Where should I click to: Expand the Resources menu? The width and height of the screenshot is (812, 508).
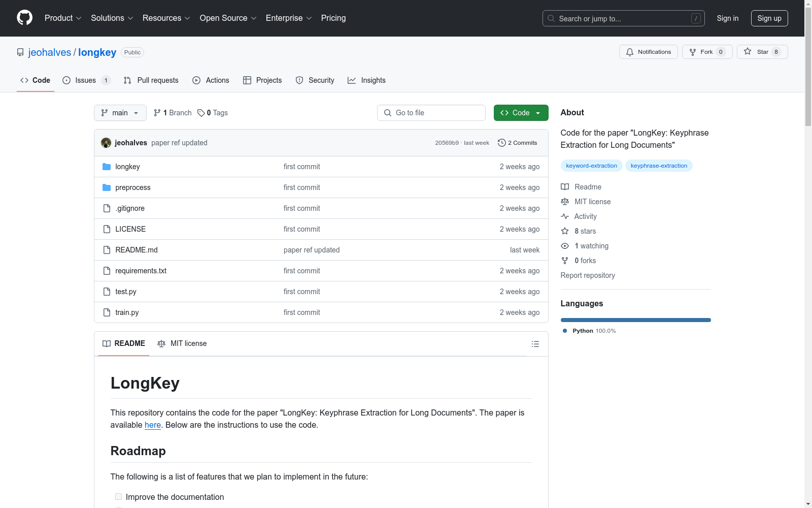(166, 18)
